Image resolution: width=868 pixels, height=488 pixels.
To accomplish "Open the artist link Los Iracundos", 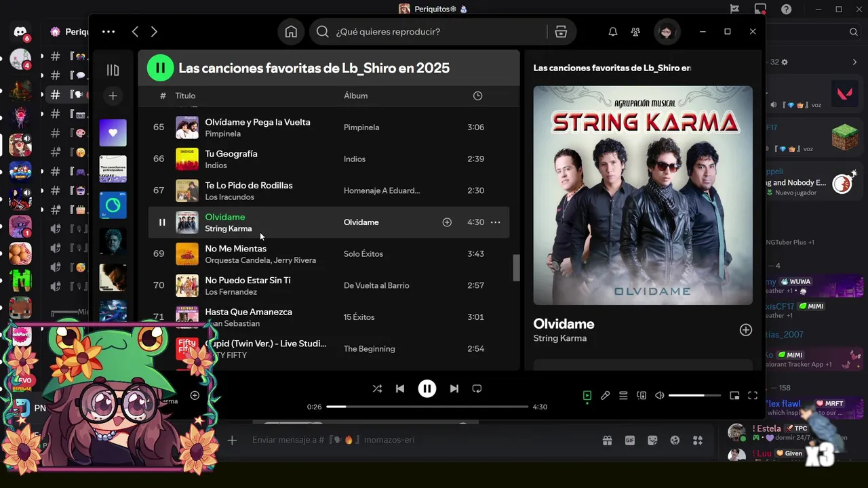I will [x=230, y=197].
